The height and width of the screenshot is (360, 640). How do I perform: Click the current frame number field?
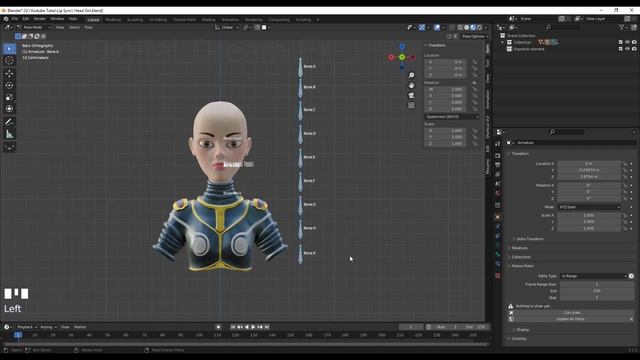click(411, 327)
